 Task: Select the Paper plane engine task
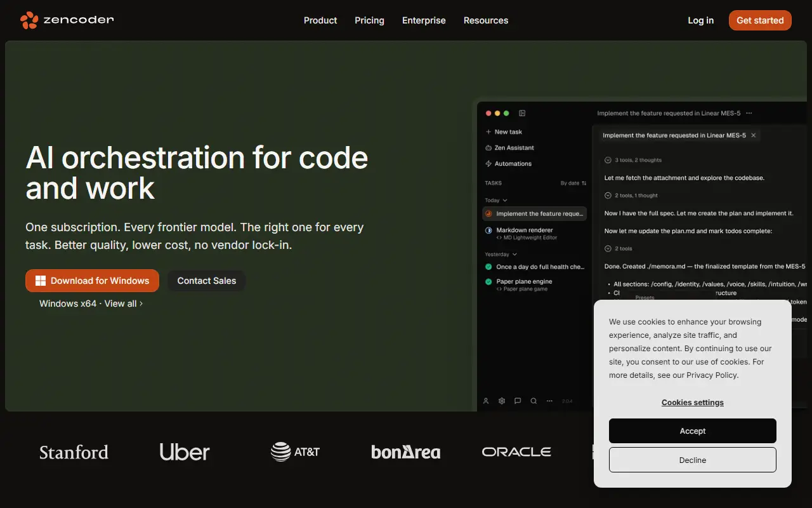tap(534, 285)
